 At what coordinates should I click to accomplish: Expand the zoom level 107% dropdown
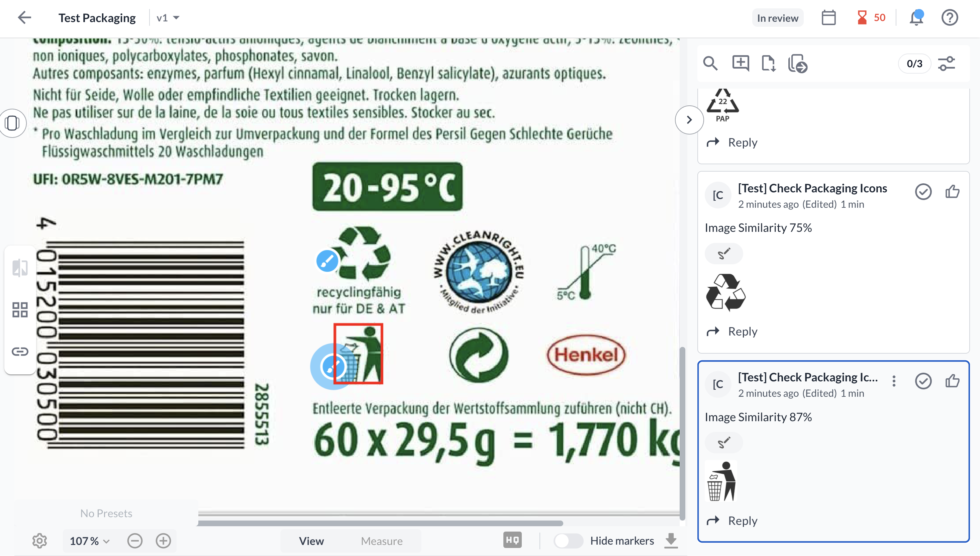click(89, 541)
